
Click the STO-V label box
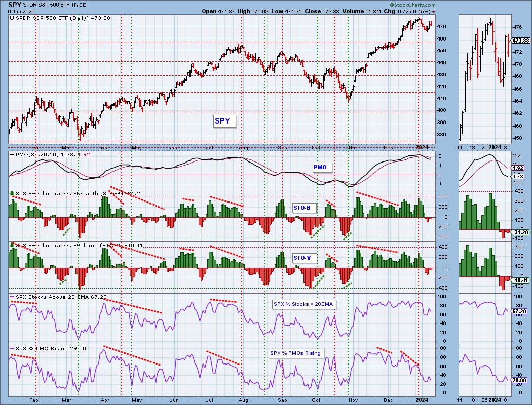pyautogui.click(x=303, y=258)
